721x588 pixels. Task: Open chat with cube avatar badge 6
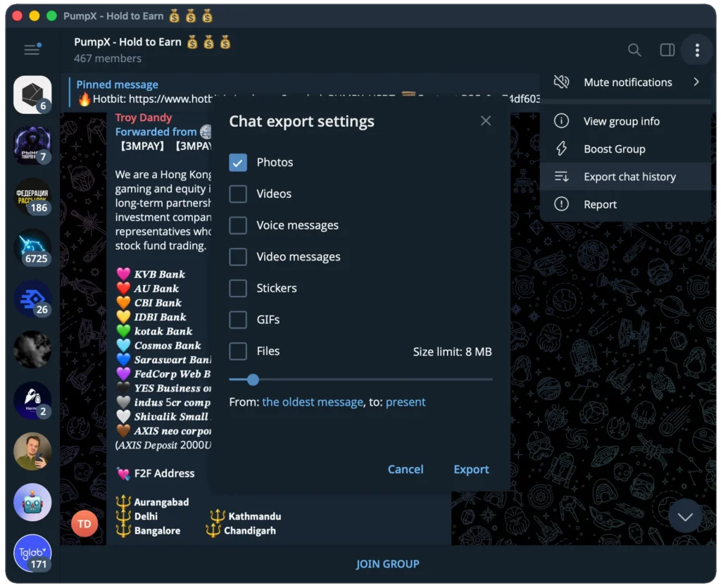tap(32, 94)
